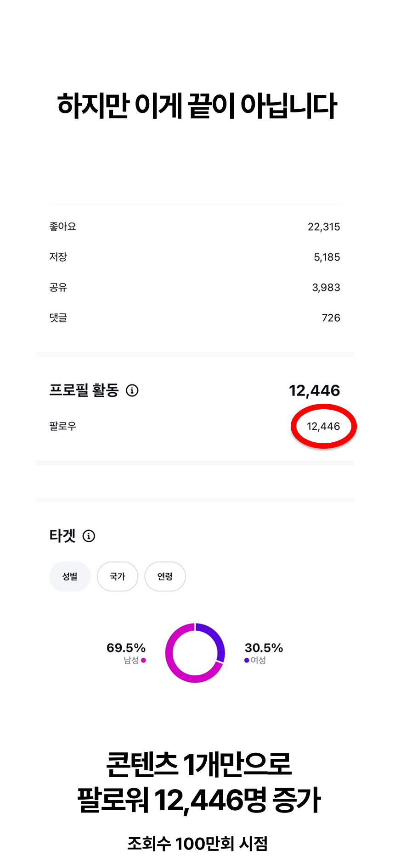The width and height of the screenshot is (395, 868).
Task: Select the 성별 filter tab
Action: (70, 577)
